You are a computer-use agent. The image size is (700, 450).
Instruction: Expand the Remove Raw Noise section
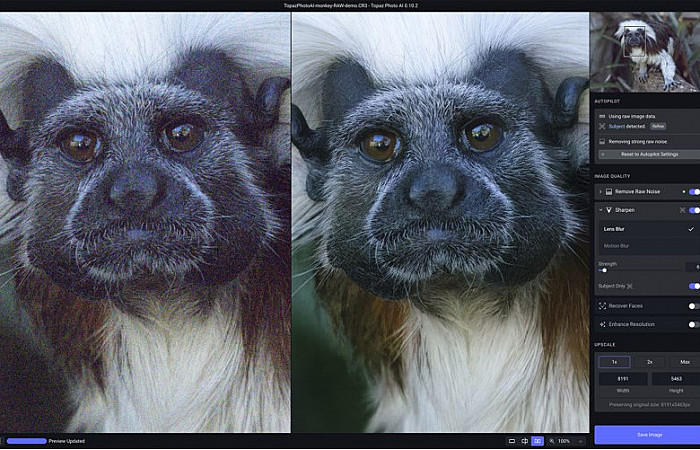tap(599, 191)
